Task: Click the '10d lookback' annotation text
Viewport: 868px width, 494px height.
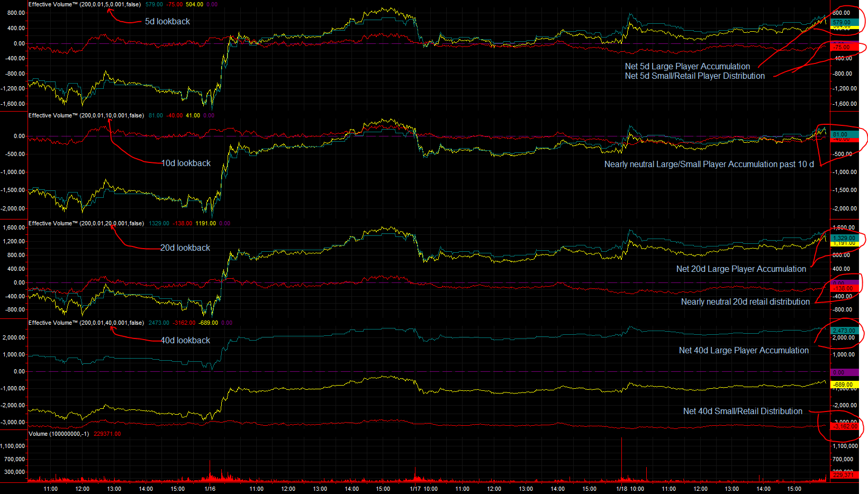Action: (x=186, y=163)
